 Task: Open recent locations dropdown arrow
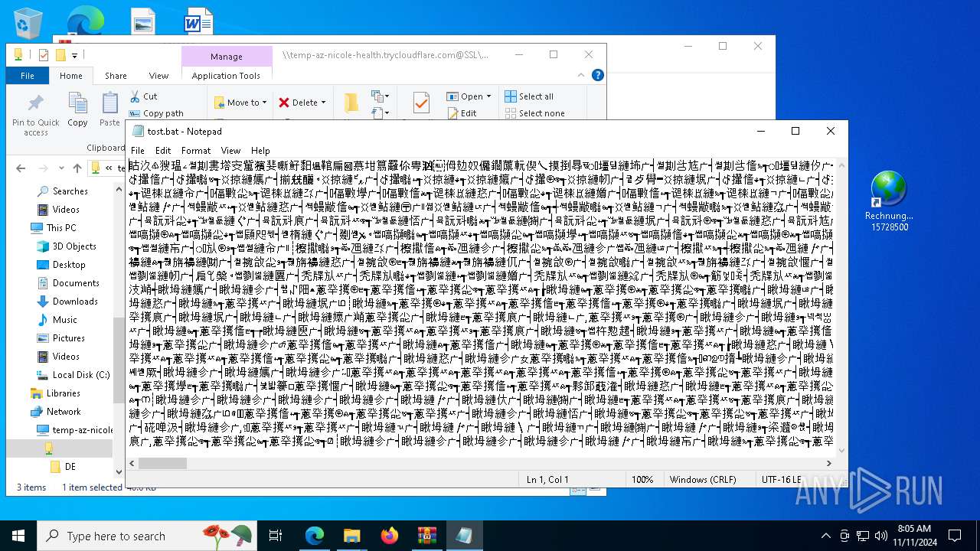(x=63, y=168)
